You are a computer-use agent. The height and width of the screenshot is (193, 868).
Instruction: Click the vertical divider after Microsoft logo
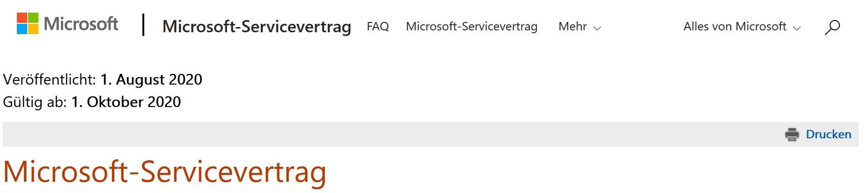pos(143,25)
